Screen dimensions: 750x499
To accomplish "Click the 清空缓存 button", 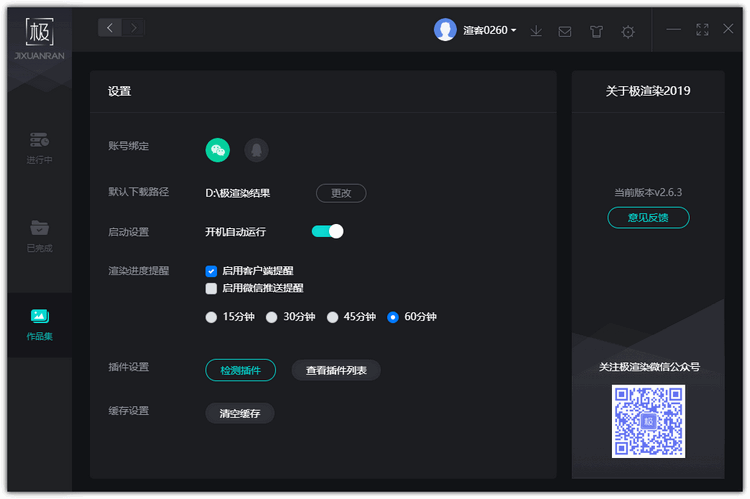I will [x=240, y=413].
